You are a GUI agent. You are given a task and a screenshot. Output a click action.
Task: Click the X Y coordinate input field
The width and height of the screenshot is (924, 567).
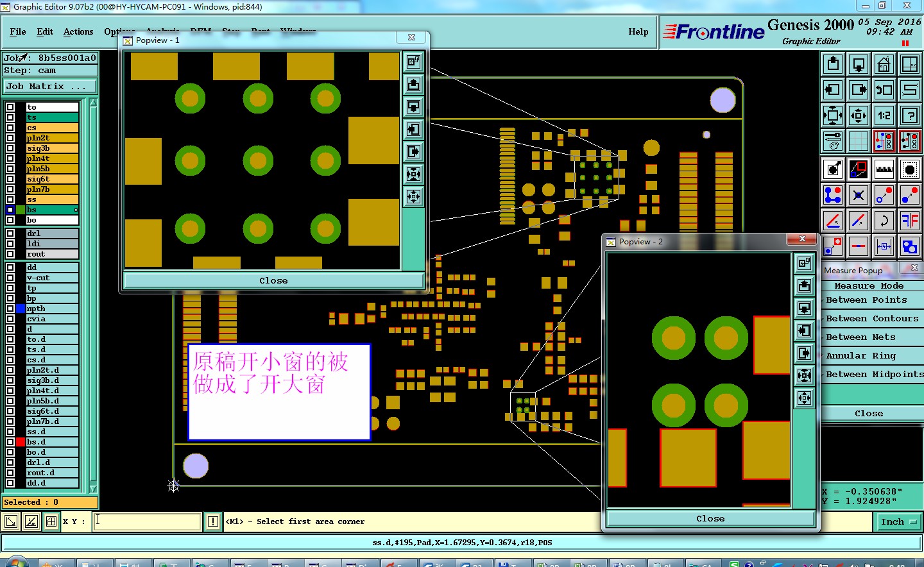pyautogui.click(x=148, y=521)
